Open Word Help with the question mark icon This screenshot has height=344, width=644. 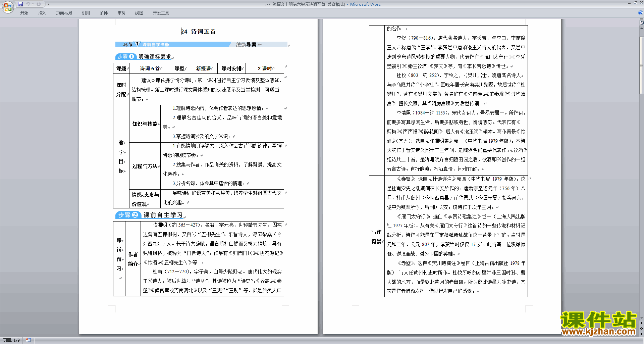640,13
